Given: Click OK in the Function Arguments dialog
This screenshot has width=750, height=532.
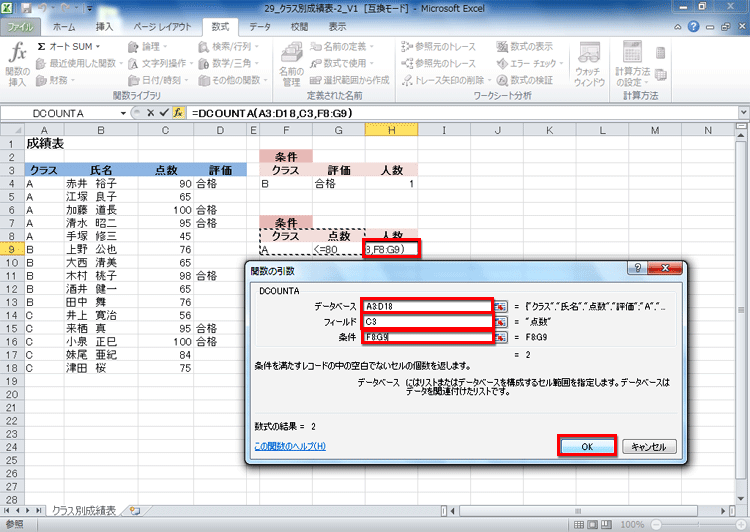Looking at the screenshot, I should [x=587, y=446].
